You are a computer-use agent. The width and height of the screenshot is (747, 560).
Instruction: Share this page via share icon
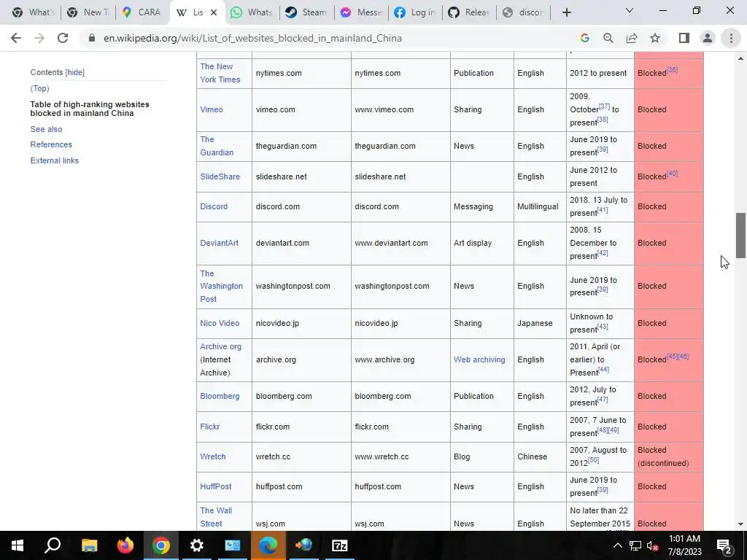(632, 38)
